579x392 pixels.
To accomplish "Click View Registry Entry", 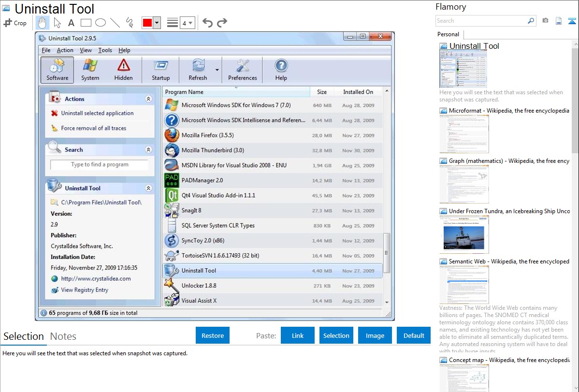I will click(85, 290).
